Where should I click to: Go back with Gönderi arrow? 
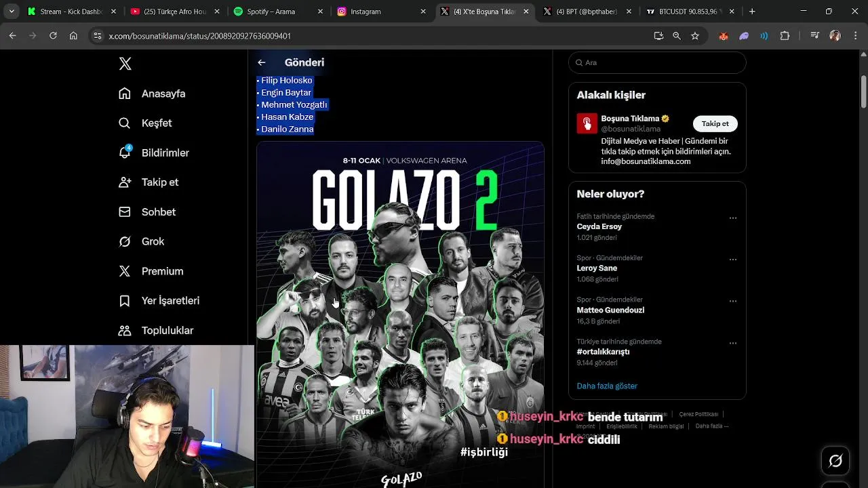click(262, 62)
